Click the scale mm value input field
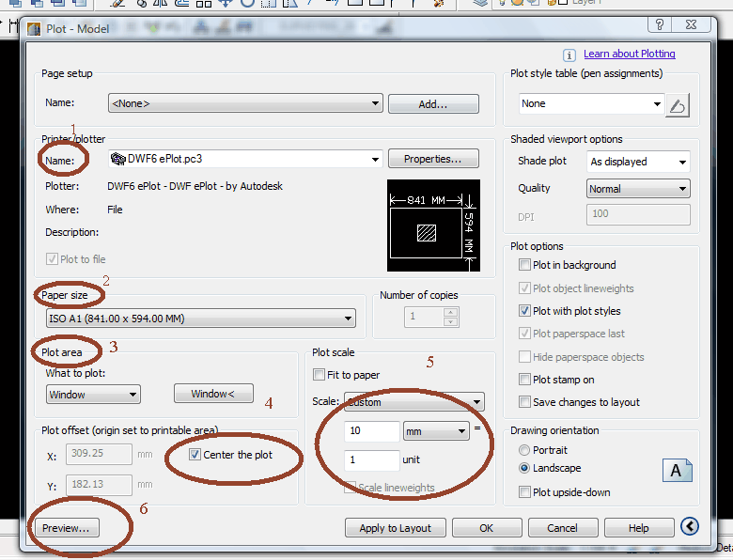Image resolution: width=733 pixels, height=560 pixels. pyautogui.click(x=370, y=431)
